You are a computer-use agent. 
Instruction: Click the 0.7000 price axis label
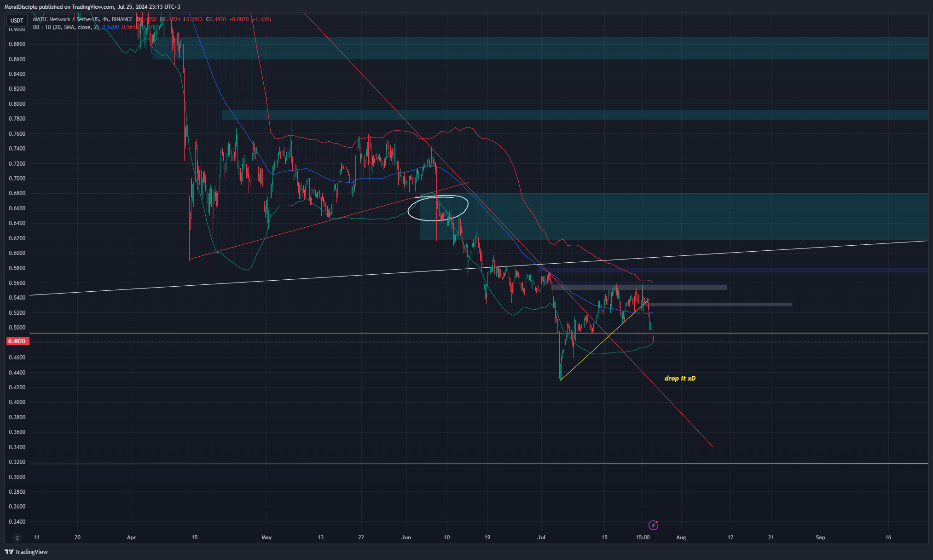pyautogui.click(x=17, y=179)
